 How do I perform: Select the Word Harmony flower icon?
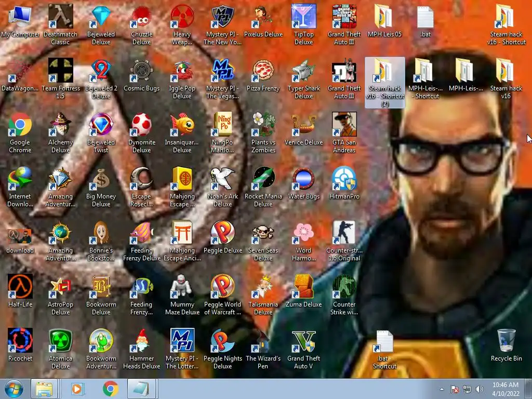(x=303, y=232)
